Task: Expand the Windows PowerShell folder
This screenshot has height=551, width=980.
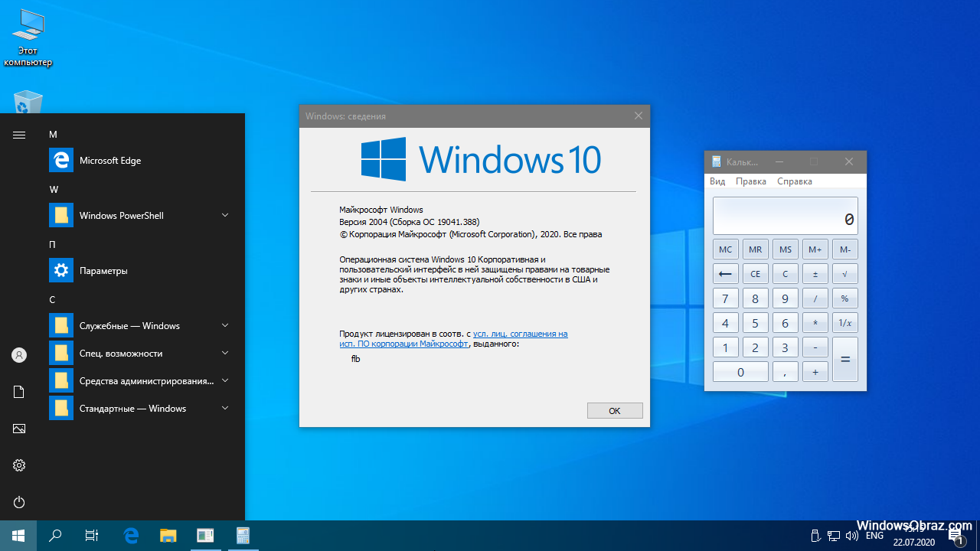Action: point(225,216)
